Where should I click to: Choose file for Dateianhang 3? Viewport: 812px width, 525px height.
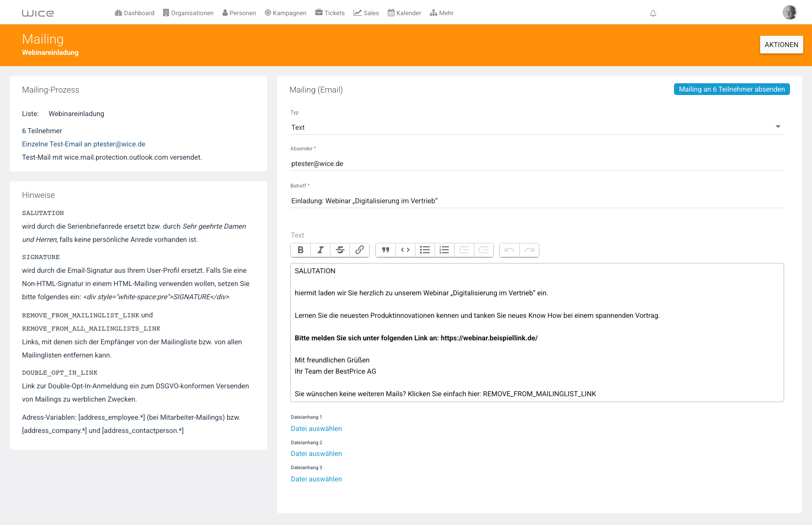click(x=316, y=479)
